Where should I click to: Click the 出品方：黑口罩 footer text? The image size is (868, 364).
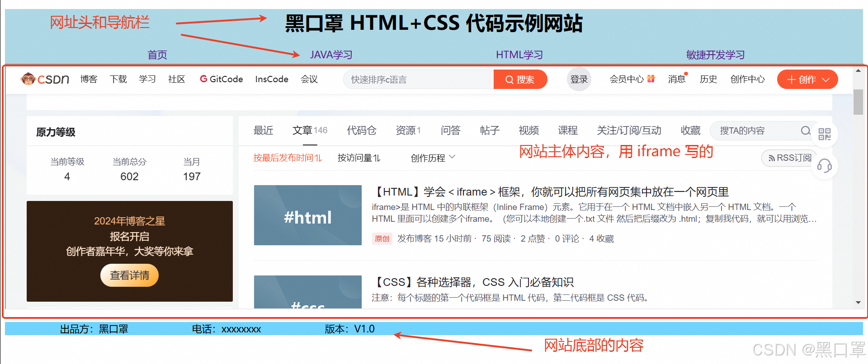point(94,329)
